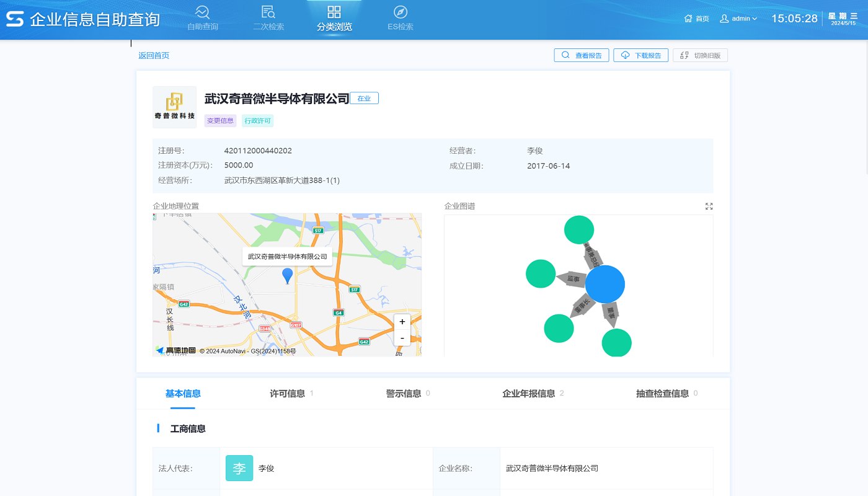Expand the 企业图谱 fullscreen icon
The width and height of the screenshot is (868, 496).
coord(709,205)
